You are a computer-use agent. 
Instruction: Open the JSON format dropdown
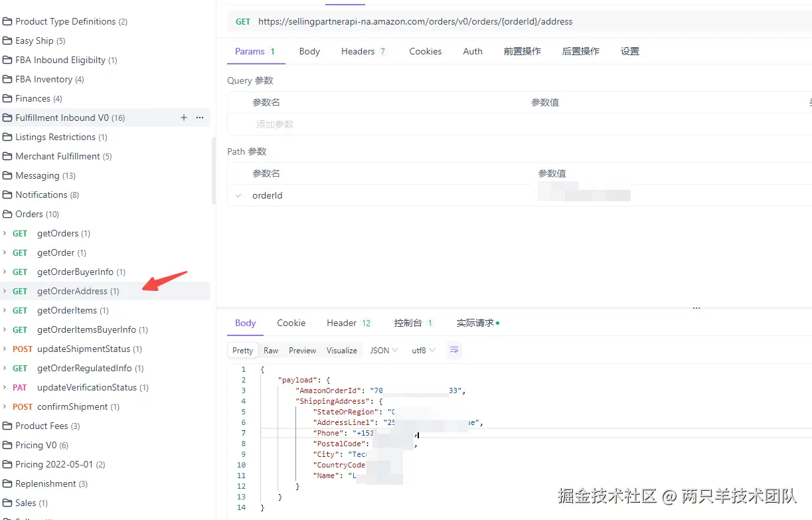pyautogui.click(x=384, y=350)
